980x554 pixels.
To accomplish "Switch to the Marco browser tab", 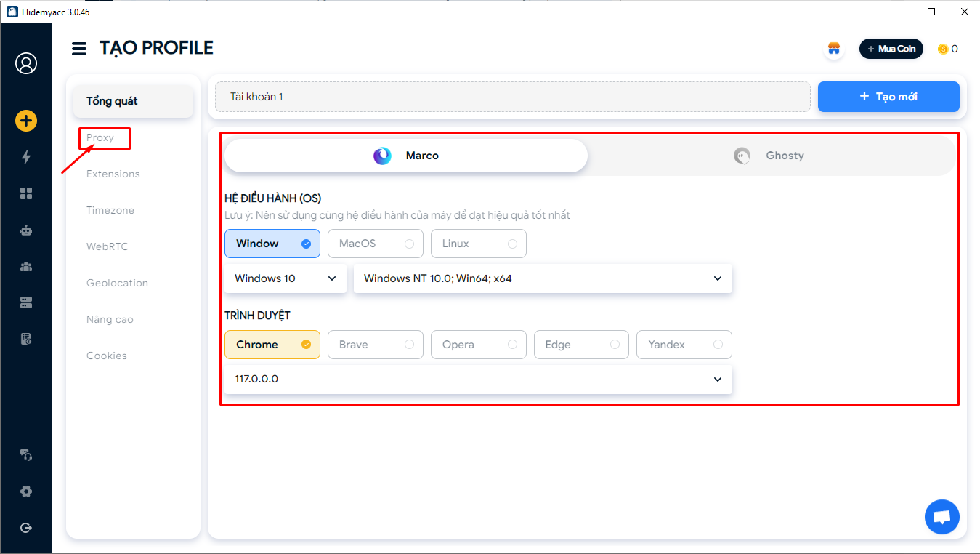I will click(406, 156).
